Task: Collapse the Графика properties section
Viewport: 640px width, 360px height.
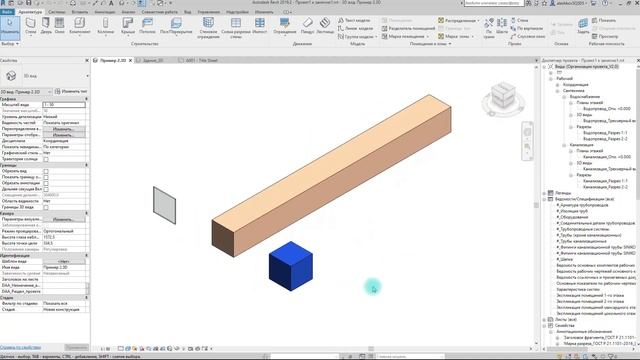Action: (87, 99)
